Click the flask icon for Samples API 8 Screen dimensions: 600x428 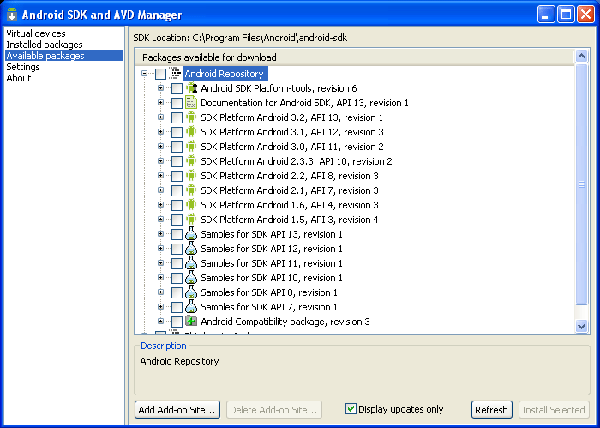tap(191, 292)
